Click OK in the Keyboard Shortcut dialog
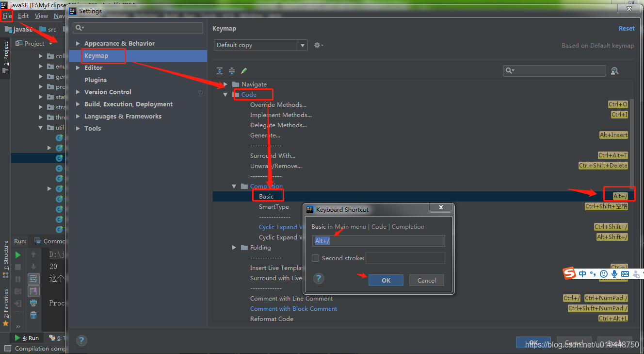644x354 pixels. (386, 280)
